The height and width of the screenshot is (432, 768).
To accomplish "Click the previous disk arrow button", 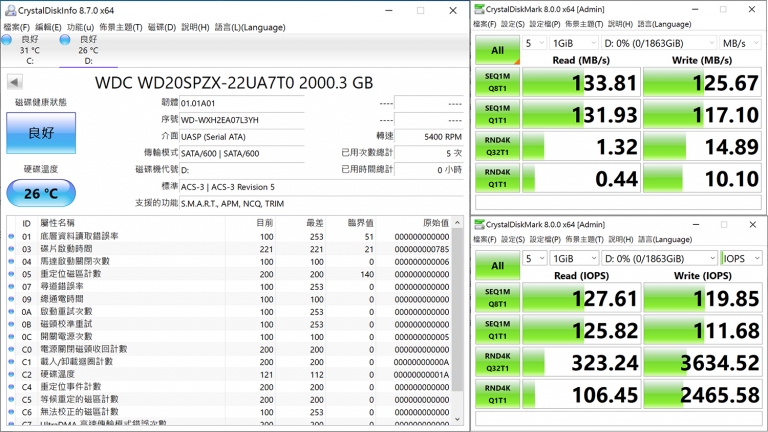I will 15,82.
